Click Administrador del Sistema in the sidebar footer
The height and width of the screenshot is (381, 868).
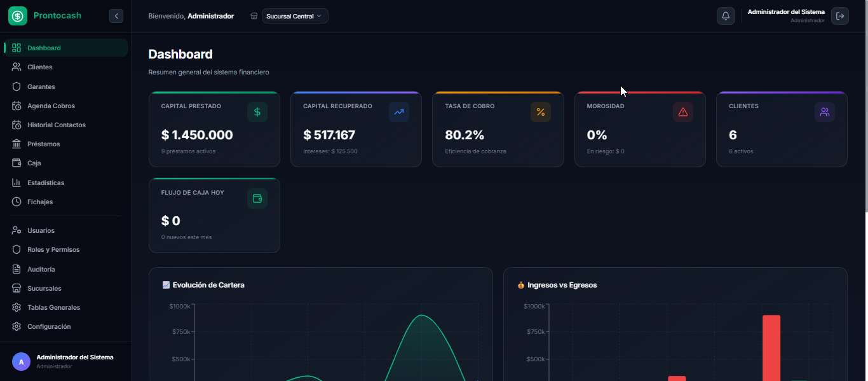pyautogui.click(x=75, y=357)
